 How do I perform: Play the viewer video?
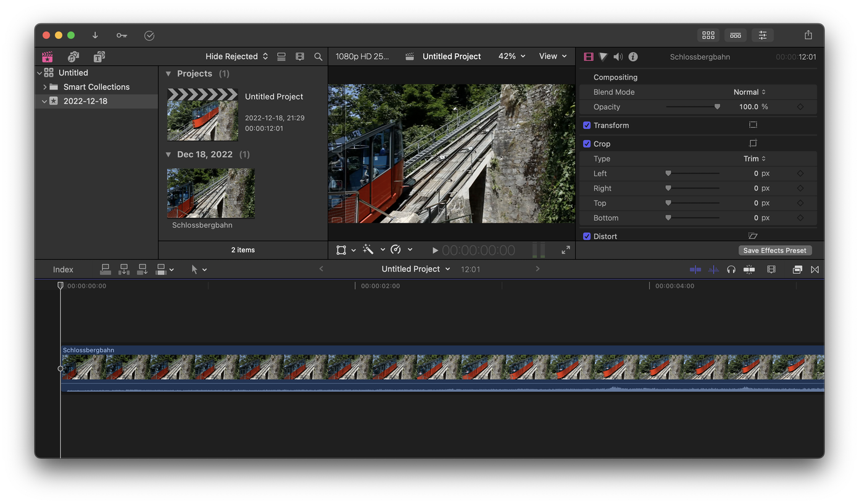(x=435, y=250)
